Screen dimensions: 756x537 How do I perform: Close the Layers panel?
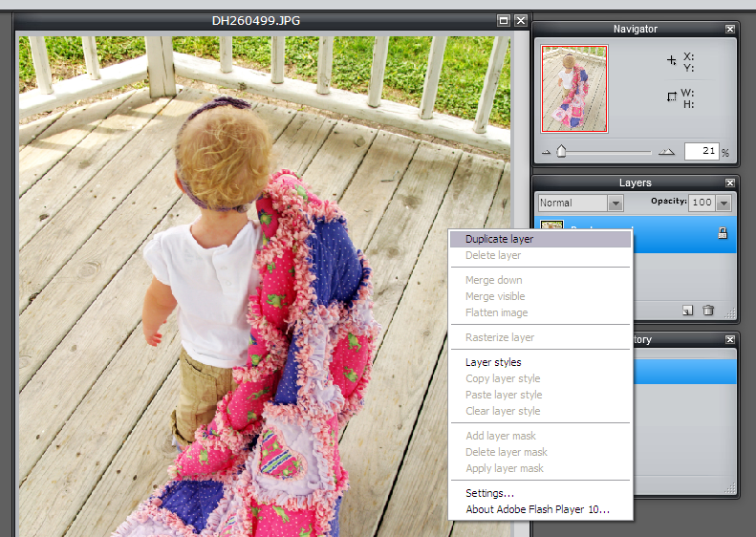730,183
